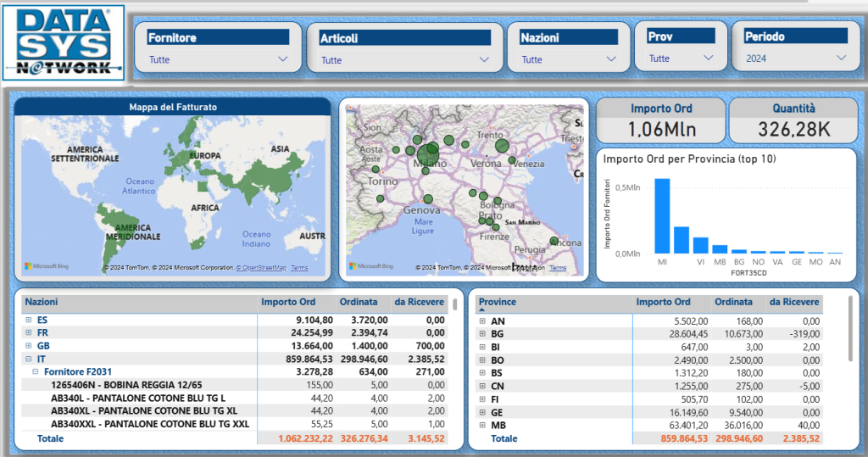Select the MI bar in province chart
The height and width of the screenshot is (457, 868).
click(662, 216)
